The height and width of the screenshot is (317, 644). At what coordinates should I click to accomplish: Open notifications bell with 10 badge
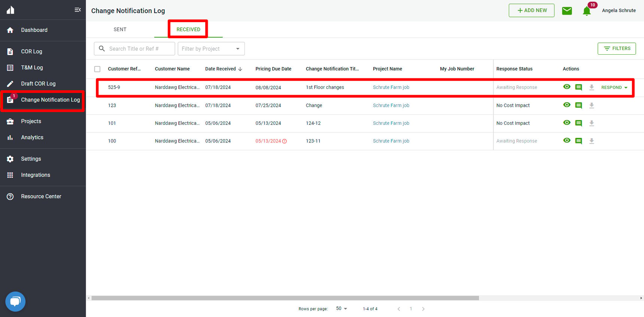[587, 11]
